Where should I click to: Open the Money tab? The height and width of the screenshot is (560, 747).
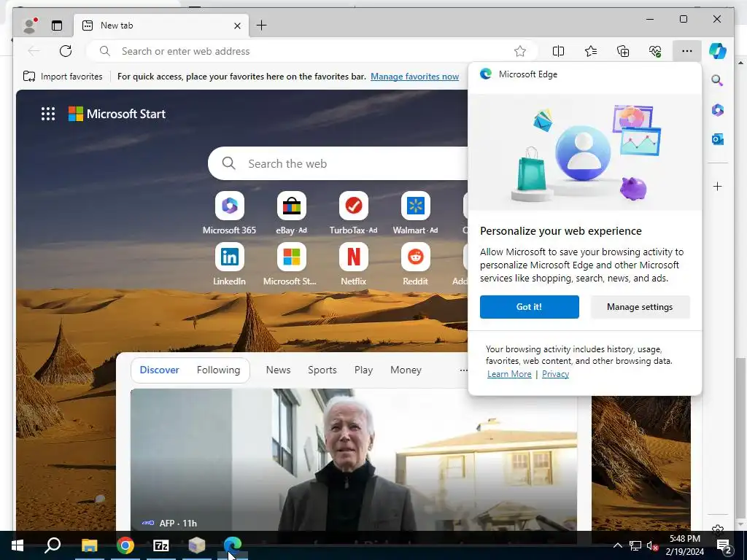tap(406, 370)
